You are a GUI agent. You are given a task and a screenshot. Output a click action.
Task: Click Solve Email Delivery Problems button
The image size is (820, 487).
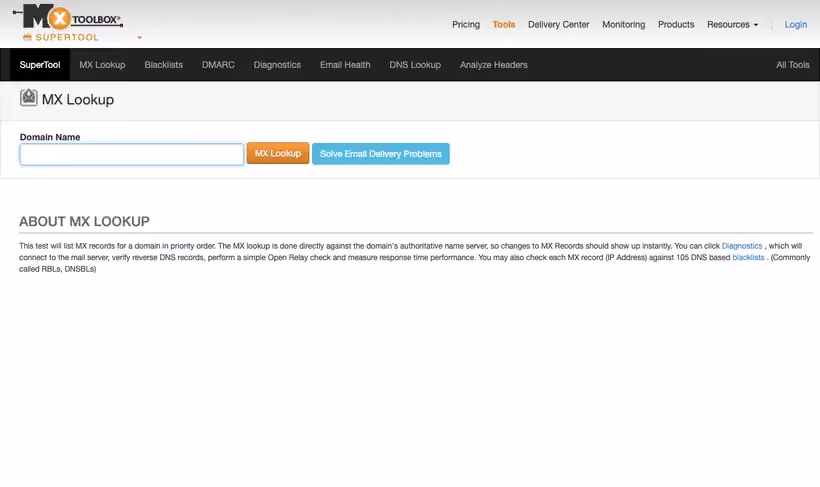[381, 154]
